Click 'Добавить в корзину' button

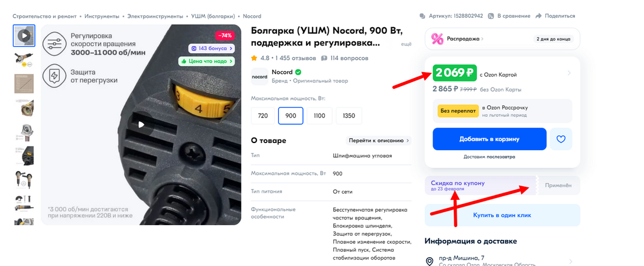pos(490,139)
